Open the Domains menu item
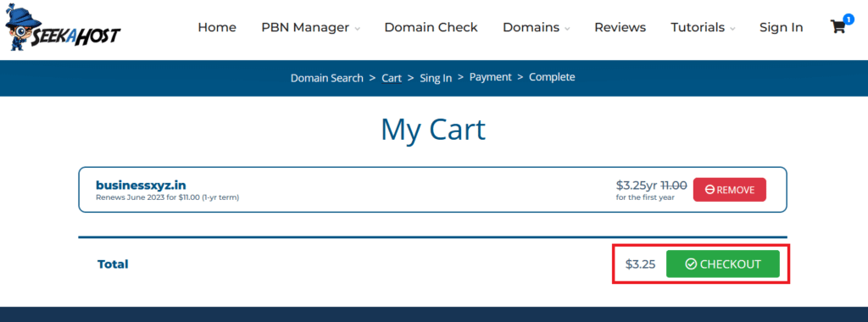 point(531,27)
